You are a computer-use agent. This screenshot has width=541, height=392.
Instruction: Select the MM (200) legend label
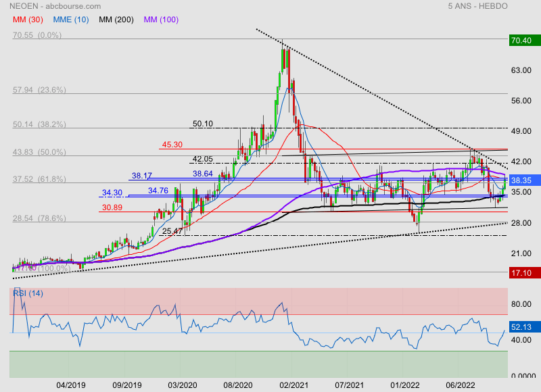(116, 20)
